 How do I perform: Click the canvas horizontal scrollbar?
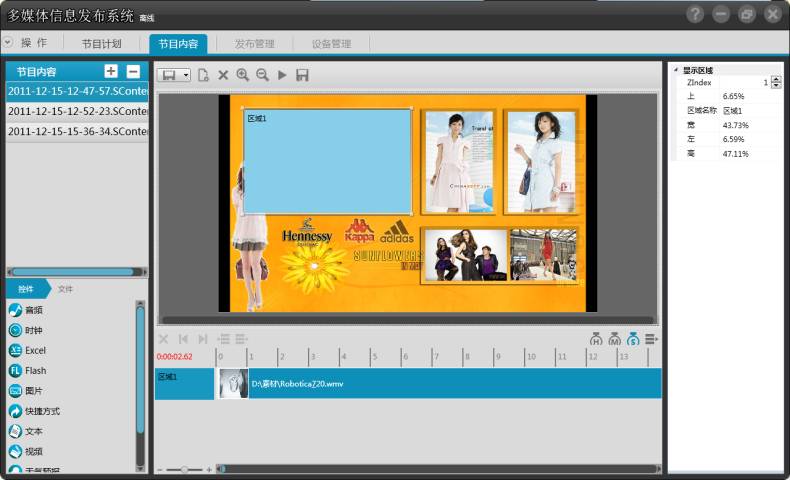408,320
